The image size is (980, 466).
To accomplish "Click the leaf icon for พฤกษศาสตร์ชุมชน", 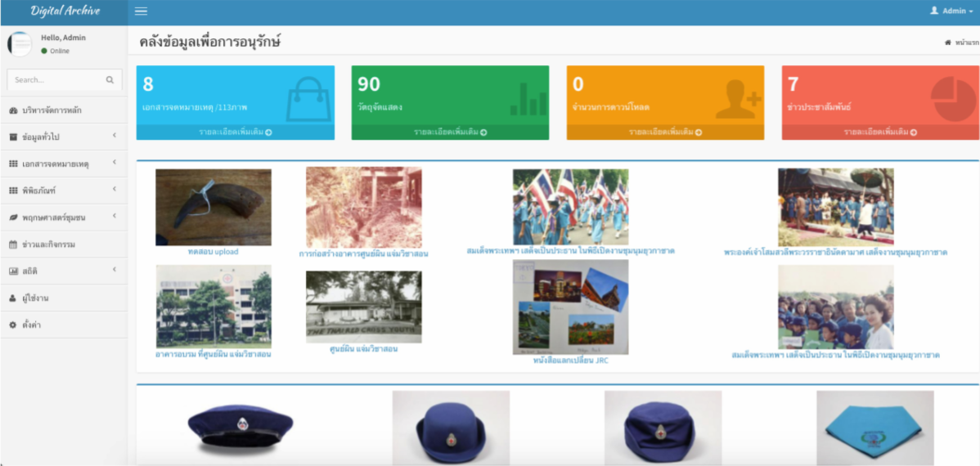I will coord(13,217).
